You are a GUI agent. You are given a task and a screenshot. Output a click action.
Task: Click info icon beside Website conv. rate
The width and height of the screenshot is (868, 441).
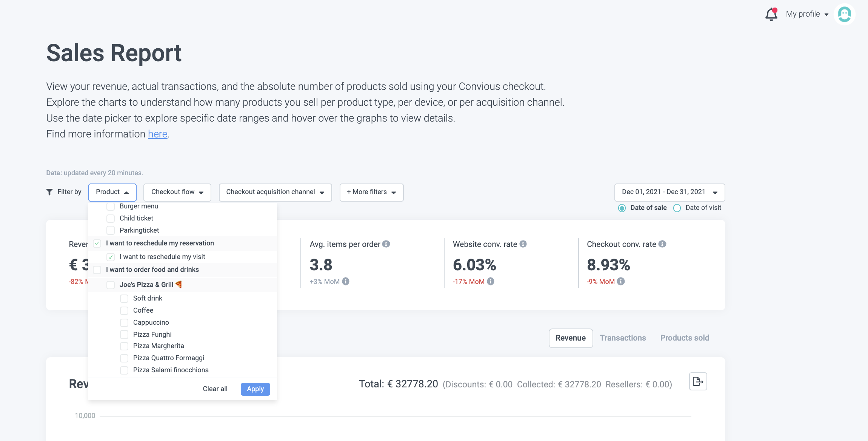pyautogui.click(x=523, y=244)
